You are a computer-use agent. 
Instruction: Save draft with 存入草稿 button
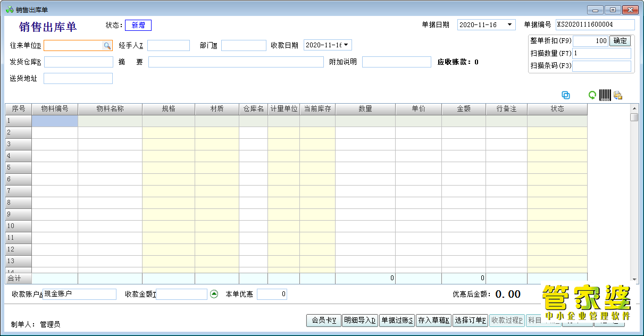pyautogui.click(x=433, y=320)
